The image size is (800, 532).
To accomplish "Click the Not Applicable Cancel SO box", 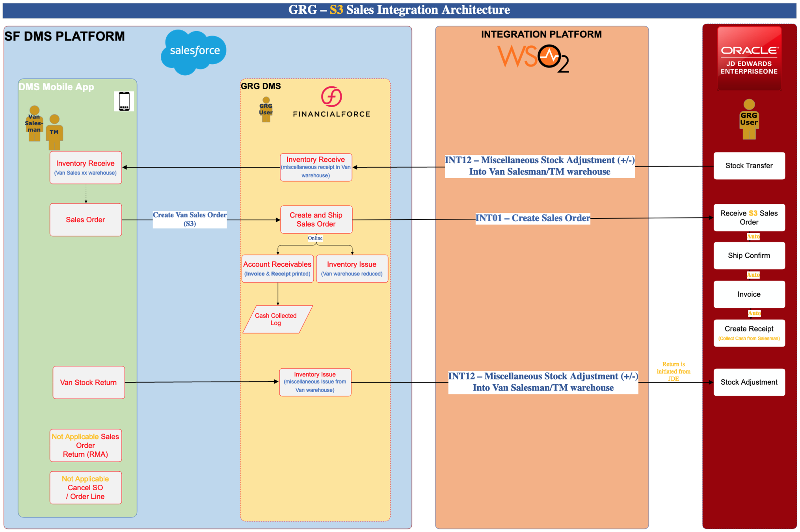I will 86,487.
